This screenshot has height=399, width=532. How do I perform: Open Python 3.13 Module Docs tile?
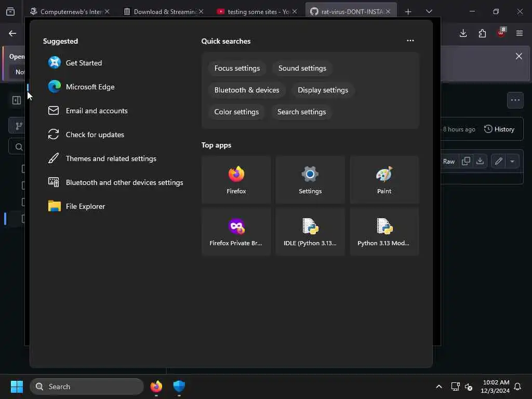(x=384, y=232)
